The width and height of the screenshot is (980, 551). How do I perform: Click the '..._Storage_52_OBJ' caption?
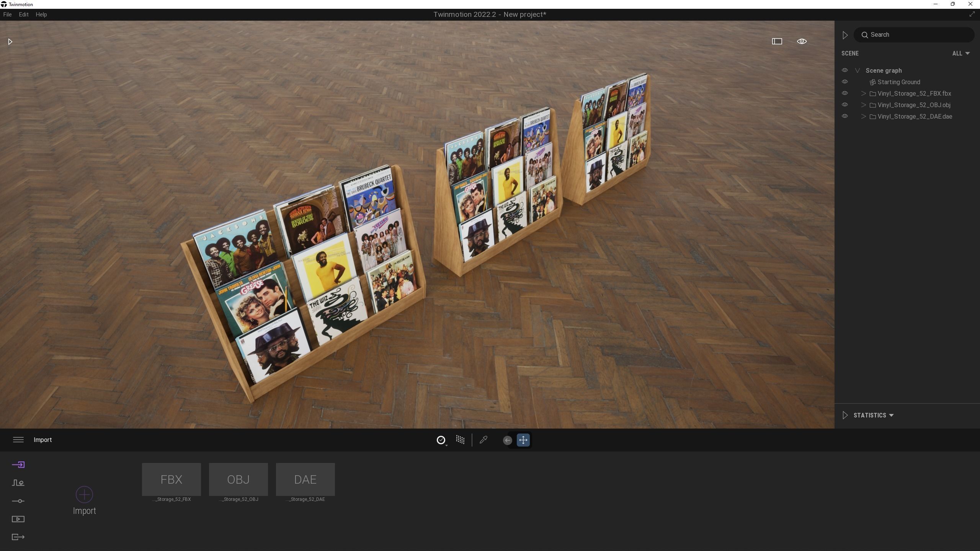pos(238,499)
